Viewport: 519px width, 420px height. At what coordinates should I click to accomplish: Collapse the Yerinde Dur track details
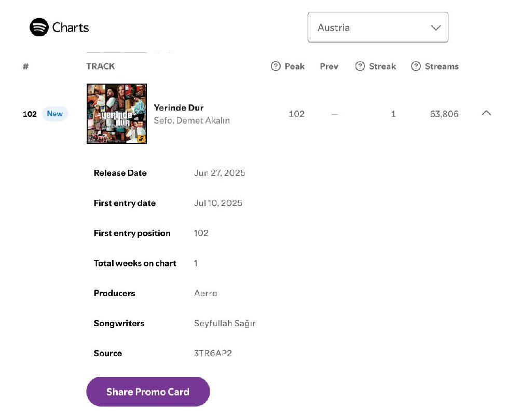(486, 113)
